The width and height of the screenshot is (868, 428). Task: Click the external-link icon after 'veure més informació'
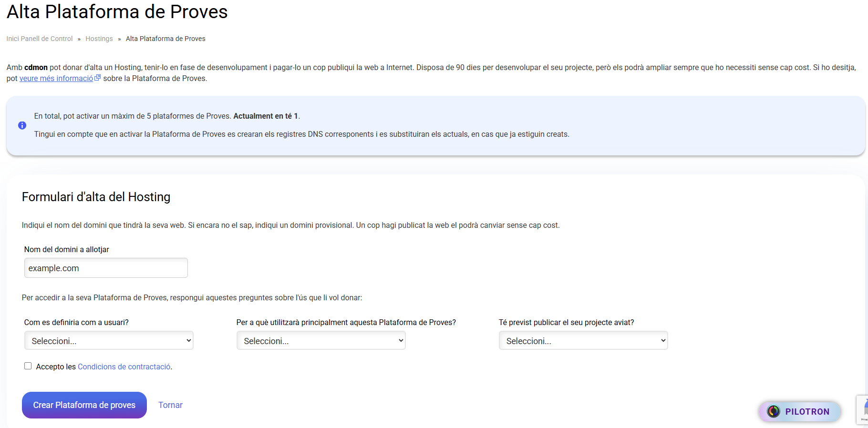[x=98, y=78]
